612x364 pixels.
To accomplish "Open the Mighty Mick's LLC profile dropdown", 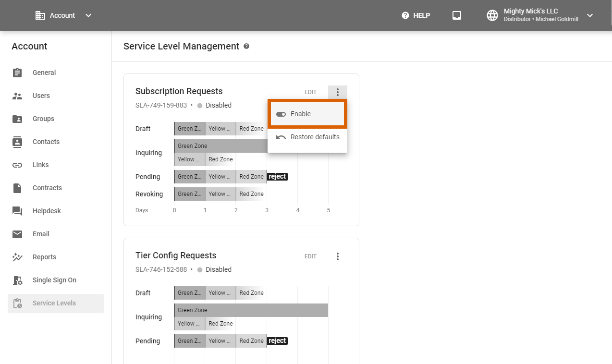I will [x=590, y=15].
